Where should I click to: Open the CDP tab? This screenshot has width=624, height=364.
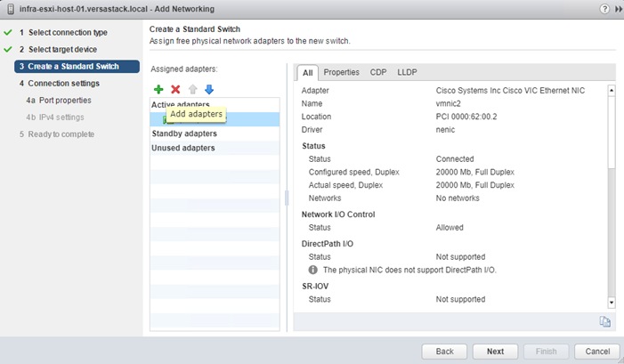pos(378,72)
